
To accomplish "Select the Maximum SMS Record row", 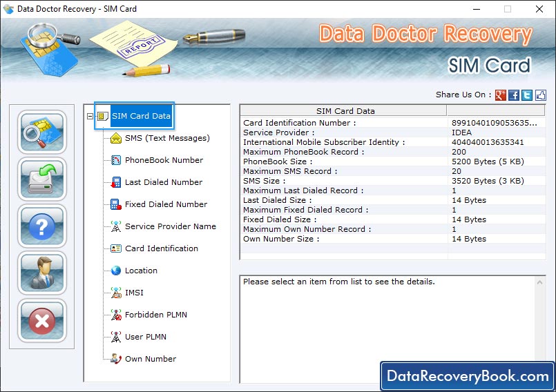I will (x=393, y=171).
